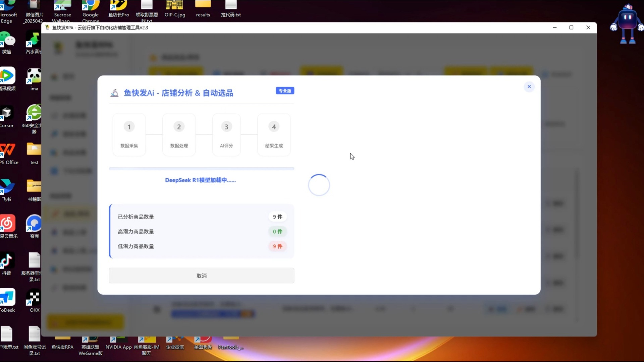
Task: Click the robot mascot desktop widget
Action: (627, 24)
